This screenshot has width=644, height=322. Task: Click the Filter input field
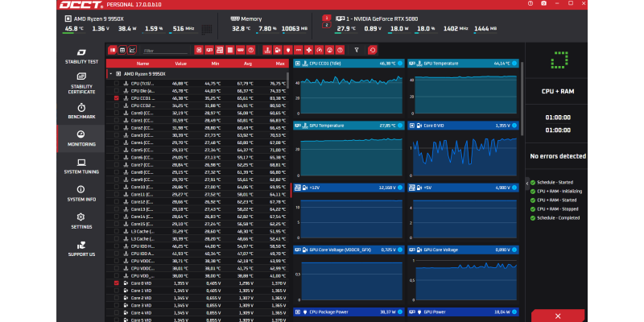click(x=165, y=51)
